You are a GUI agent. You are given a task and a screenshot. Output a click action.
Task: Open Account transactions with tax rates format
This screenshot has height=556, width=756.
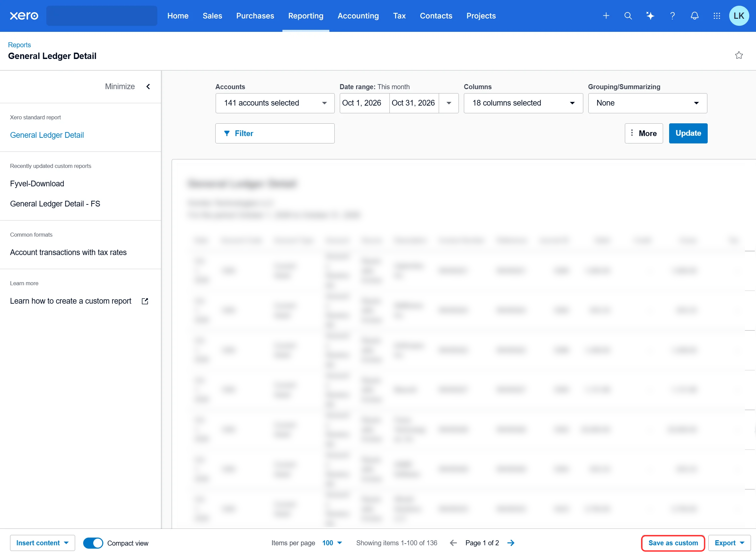coord(68,252)
